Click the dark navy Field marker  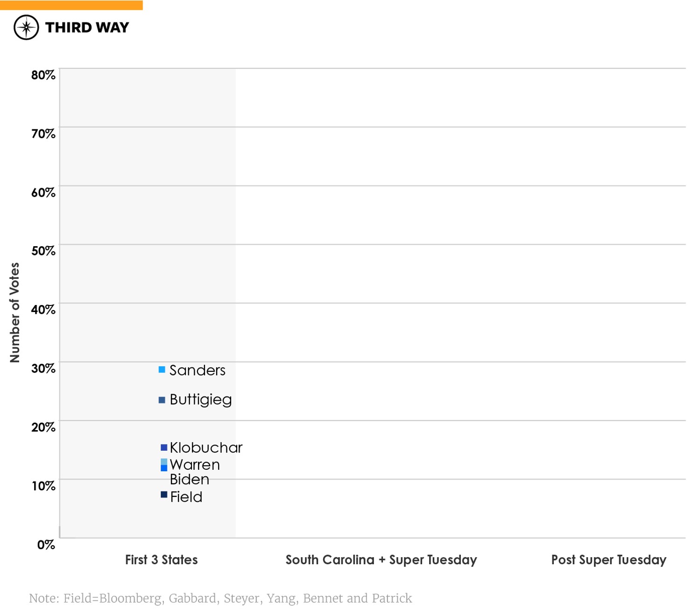(x=164, y=495)
